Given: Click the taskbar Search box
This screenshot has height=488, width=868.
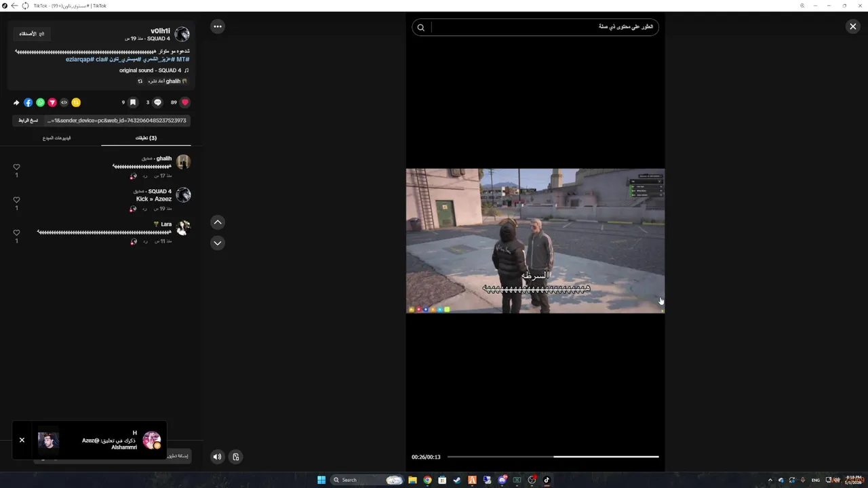Looking at the screenshot, I should (x=366, y=480).
